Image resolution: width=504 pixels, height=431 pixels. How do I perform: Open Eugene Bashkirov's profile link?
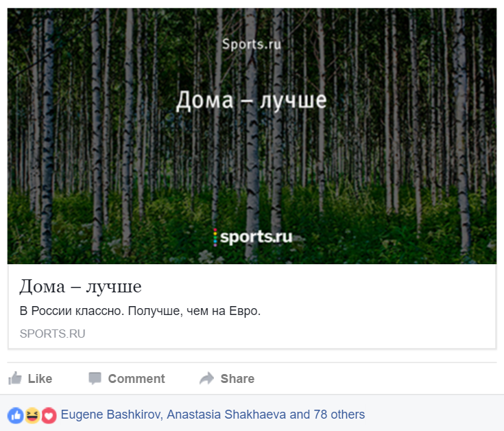(x=110, y=415)
